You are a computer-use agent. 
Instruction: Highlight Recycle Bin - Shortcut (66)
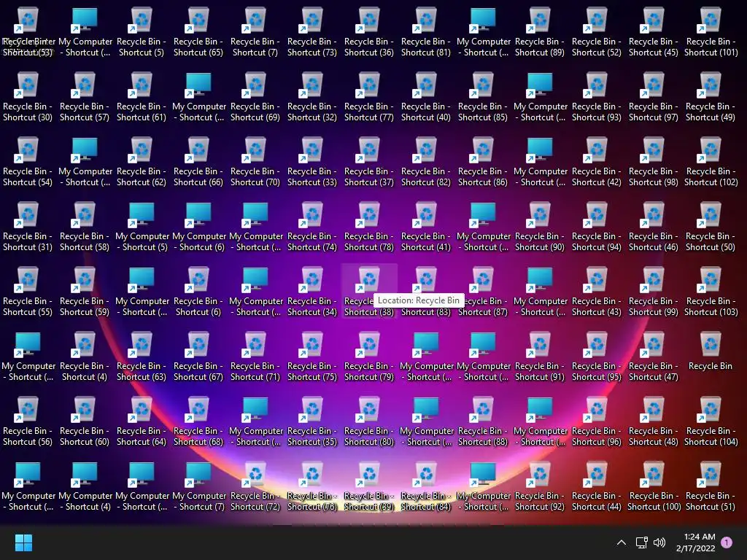[x=198, y=162]
